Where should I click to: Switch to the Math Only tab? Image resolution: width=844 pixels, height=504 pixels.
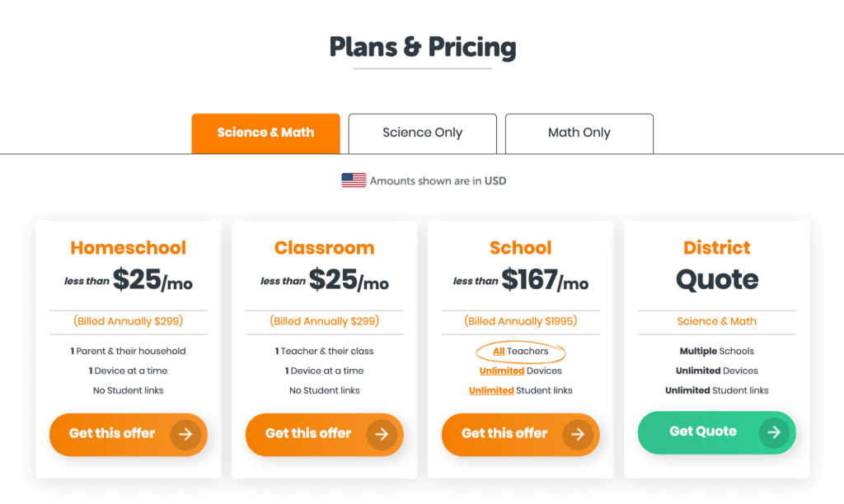click(579, 133)
